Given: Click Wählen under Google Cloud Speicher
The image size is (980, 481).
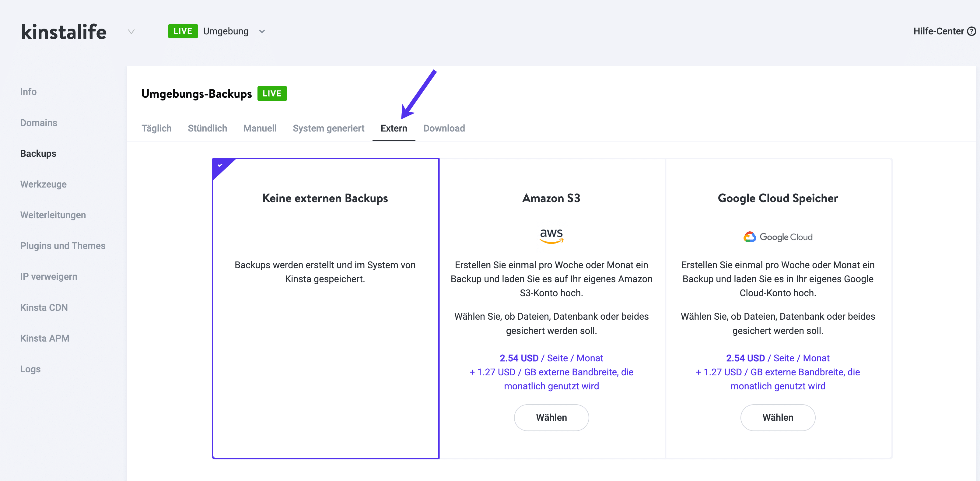Looking at the screenshot, I should click(x=777, y=417).
